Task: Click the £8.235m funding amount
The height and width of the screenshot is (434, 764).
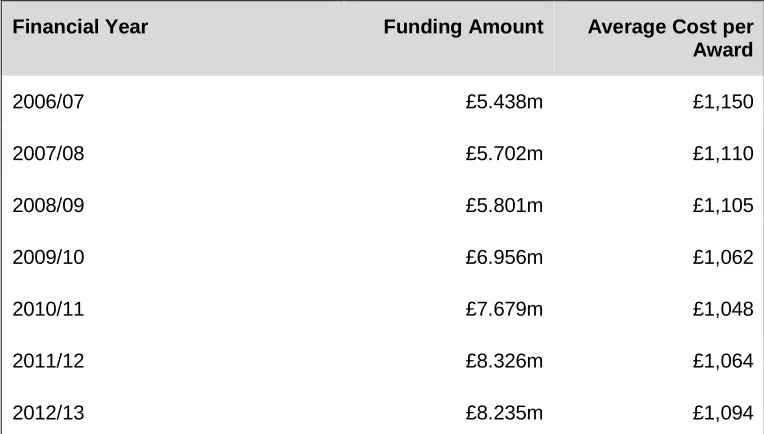Action: click(504, 413)
